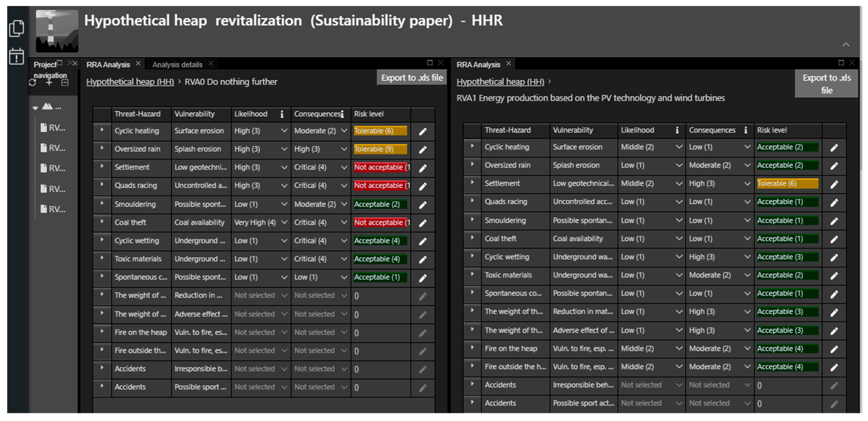Click Consequences info icon in RVA1 table header
Viewport: 868px width, 421px height.
click(745, 130)
